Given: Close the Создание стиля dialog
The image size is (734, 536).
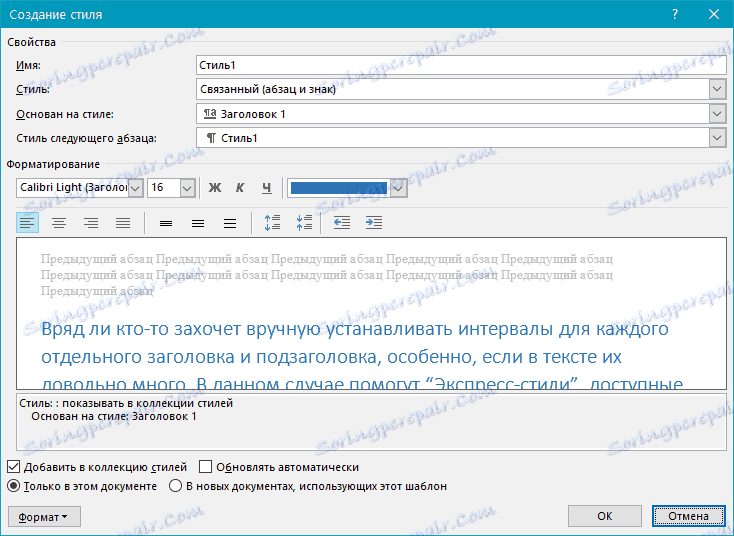Looking at the screenshot, I should pyautogui.click(x=713, y=14).
